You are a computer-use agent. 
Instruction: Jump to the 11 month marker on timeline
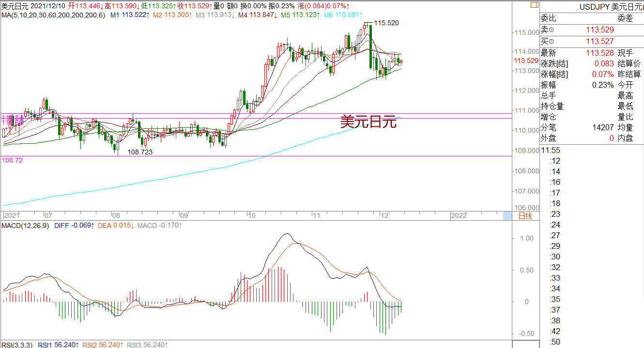pyautogui.click(x=316, y=215)
